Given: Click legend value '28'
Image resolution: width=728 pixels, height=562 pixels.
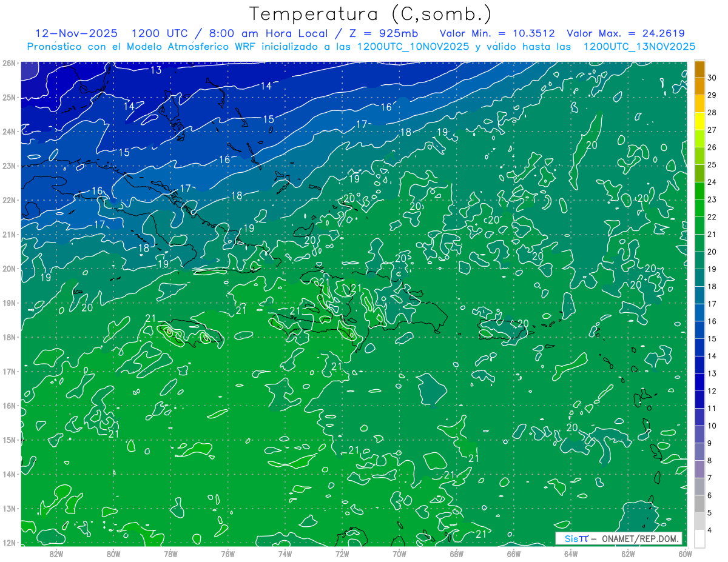Looking at the screenshot, I should coord(712,113).
